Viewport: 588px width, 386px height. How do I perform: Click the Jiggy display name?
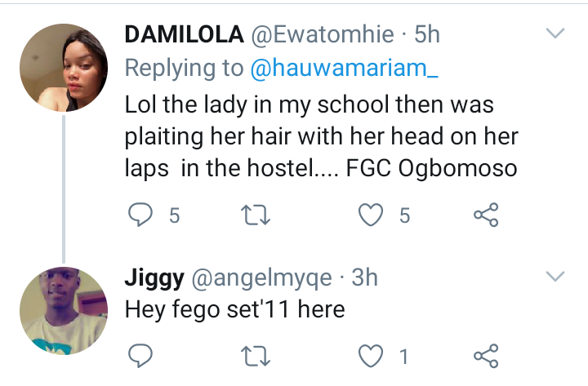coord(154,278)
